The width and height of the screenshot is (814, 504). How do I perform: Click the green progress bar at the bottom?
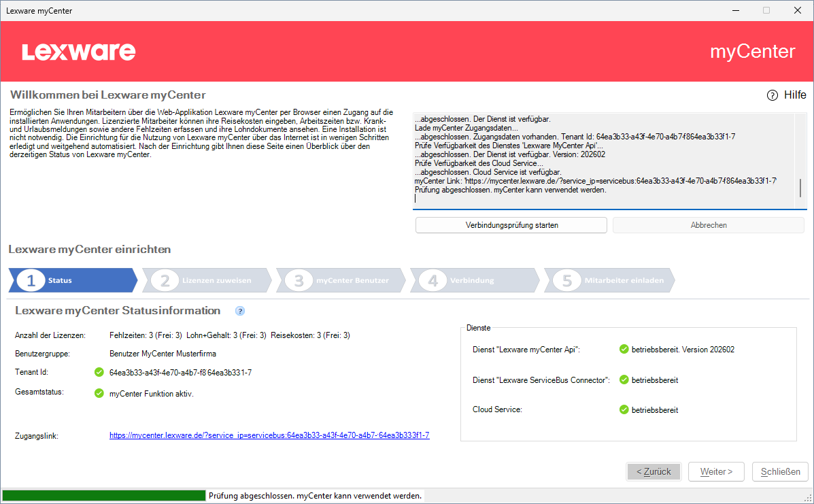pos(103,496)
